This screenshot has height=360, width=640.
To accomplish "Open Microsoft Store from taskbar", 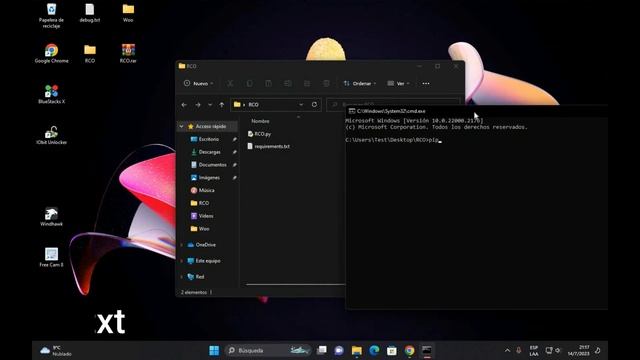I will pyautogui.click(x=392, y=350).
